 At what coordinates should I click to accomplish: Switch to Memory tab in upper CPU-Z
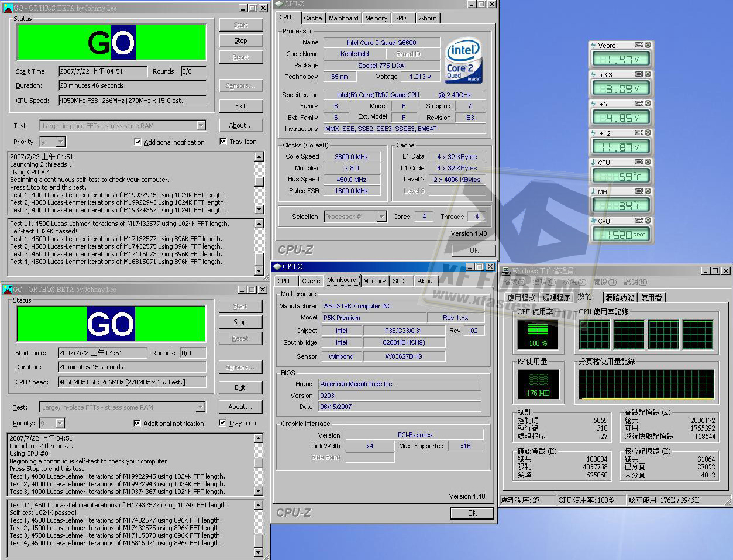point(376,18)
